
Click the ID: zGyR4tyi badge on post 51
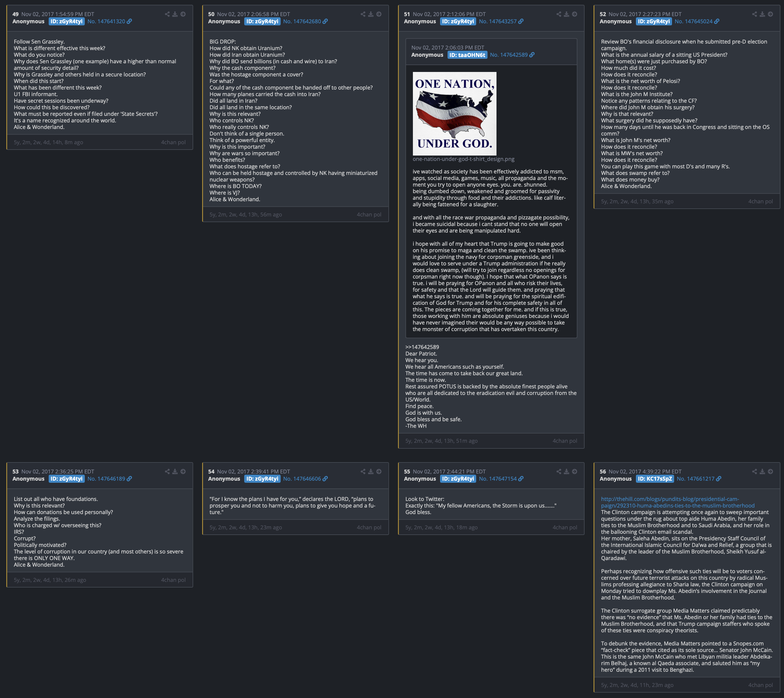(458, 21)
